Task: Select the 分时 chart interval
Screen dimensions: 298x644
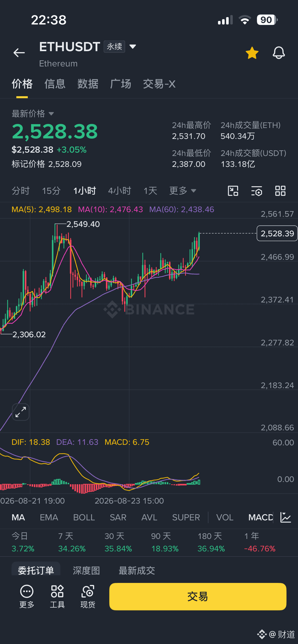Action: pyautogui.click(x=21, y=190)
